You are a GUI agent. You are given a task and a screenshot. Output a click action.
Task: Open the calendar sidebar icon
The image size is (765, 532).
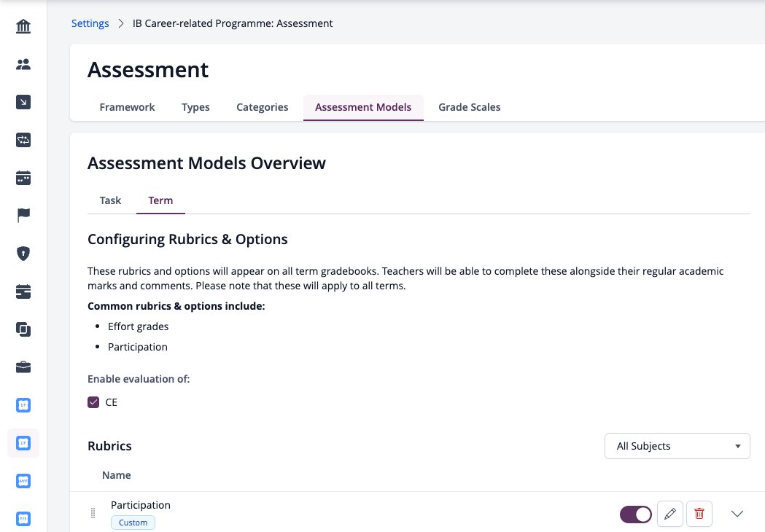[23, 178]
